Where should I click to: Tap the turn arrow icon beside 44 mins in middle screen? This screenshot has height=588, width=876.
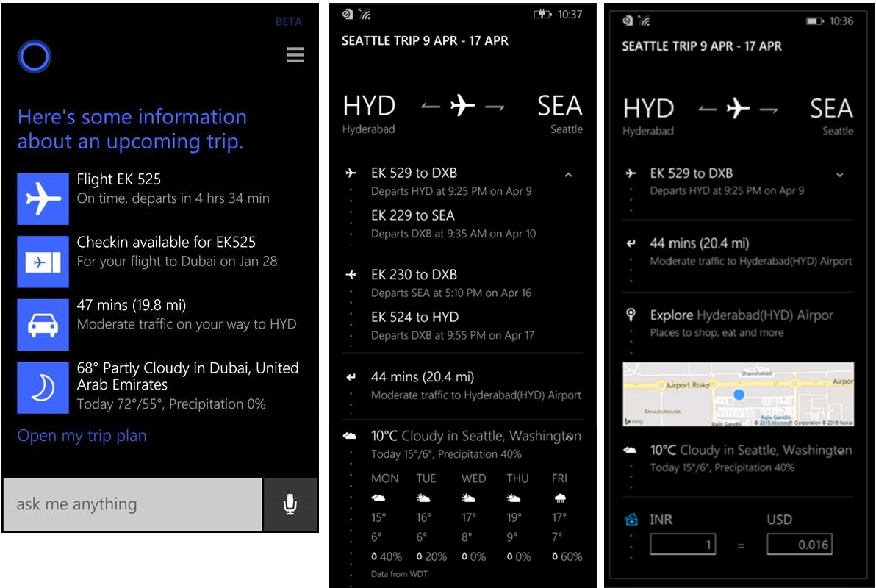[351, 377]
